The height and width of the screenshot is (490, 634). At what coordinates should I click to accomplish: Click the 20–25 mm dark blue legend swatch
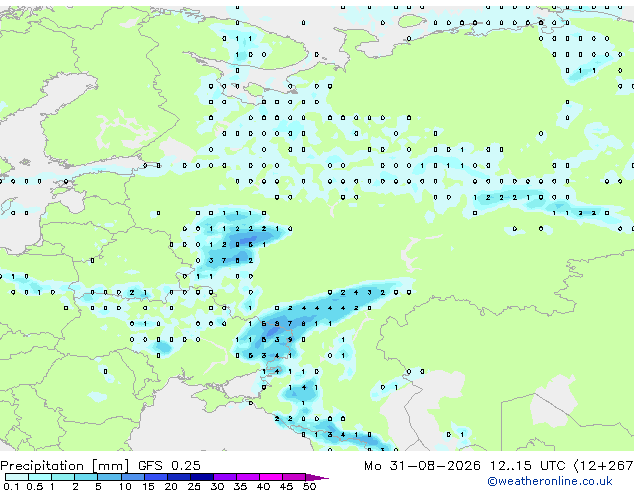coord(179,477)
